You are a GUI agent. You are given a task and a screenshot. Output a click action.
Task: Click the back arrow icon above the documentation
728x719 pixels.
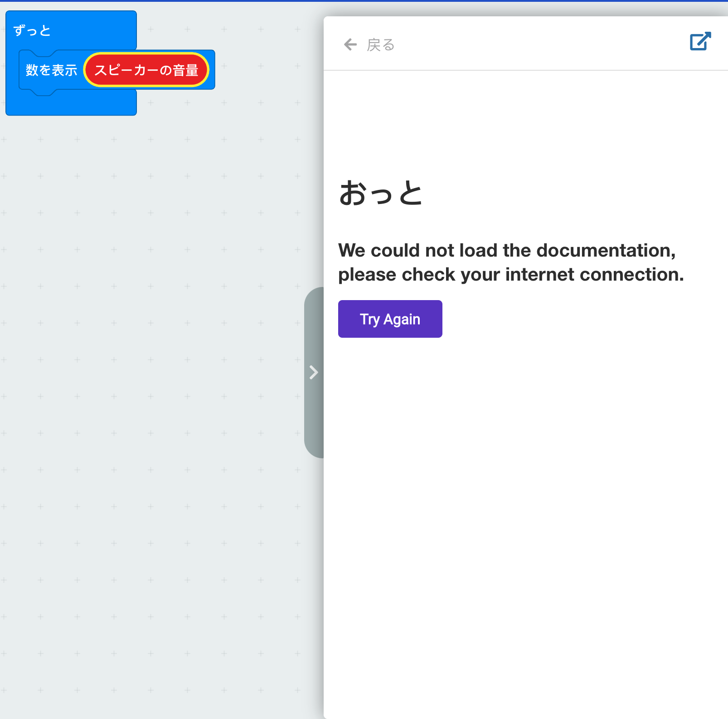tap(349, 44)
